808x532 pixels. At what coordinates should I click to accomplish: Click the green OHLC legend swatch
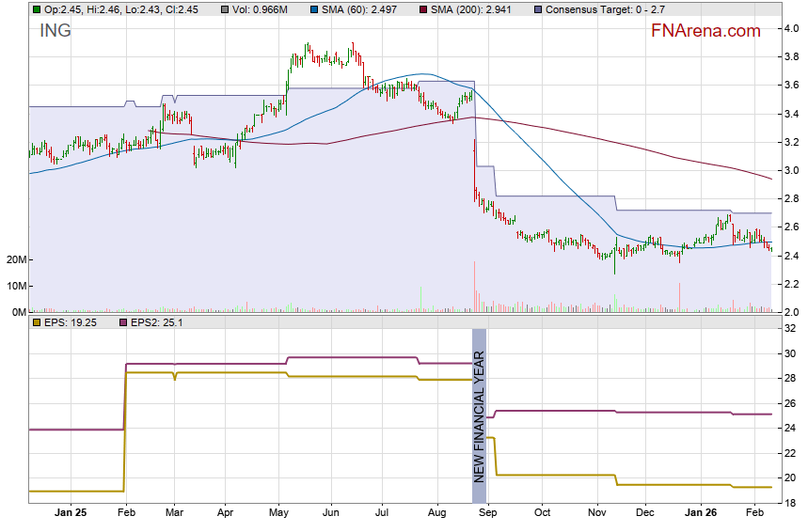36,8
